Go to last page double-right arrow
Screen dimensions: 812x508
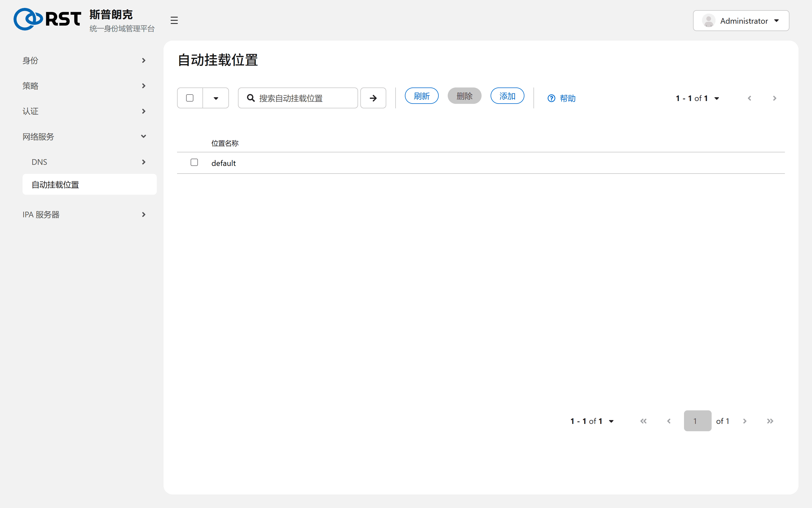[770, 421]
